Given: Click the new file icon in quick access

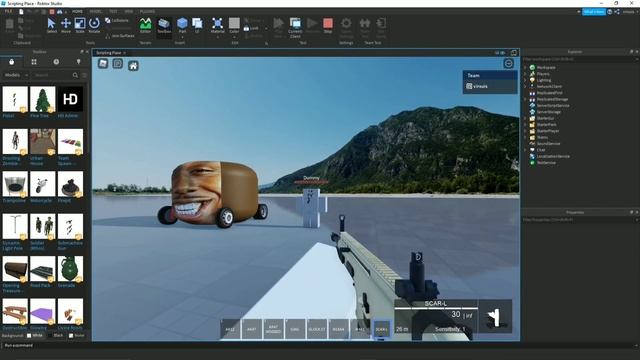Looking at the screenshot, I should point(21,11).
